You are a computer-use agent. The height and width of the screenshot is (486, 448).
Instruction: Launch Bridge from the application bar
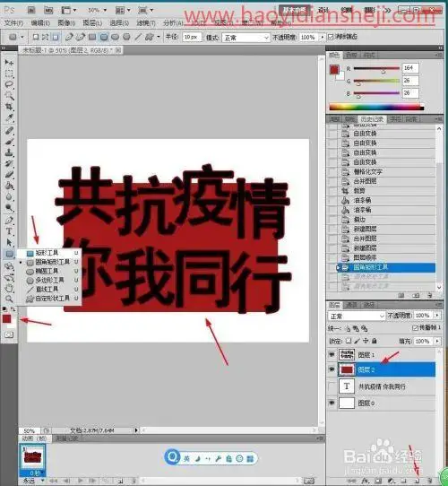point(31,10)
